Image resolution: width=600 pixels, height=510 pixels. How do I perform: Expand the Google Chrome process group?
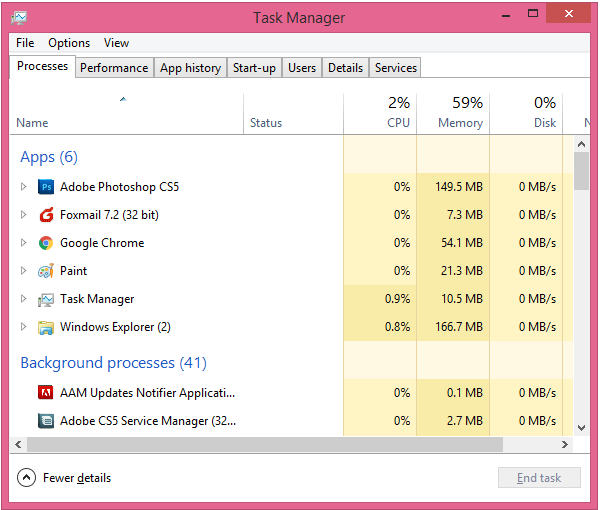click(x=23, y=243)
